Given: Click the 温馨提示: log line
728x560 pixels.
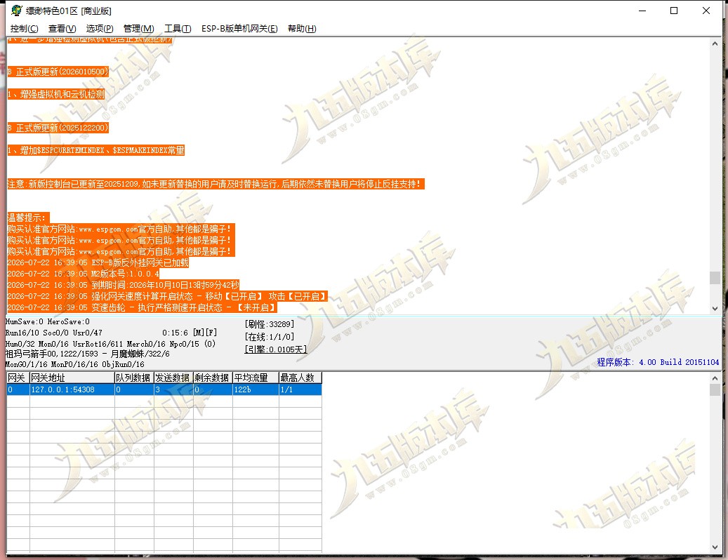Looking at the screenshot, I should [28, 217].
